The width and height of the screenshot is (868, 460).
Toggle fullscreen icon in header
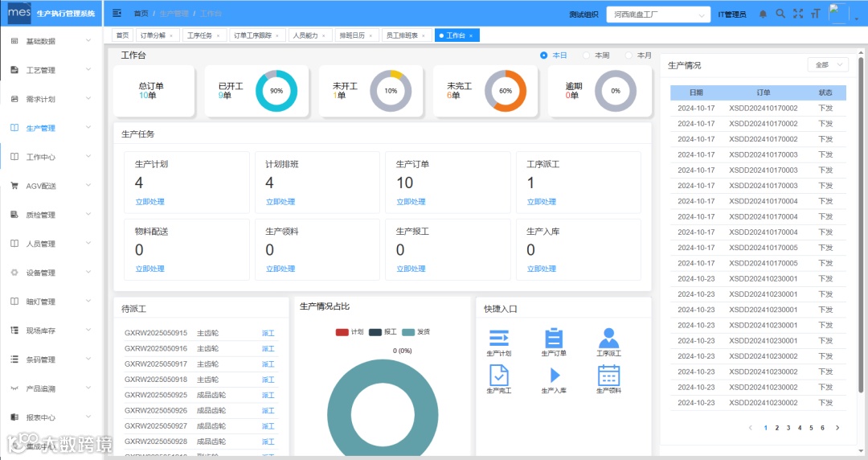click(x=798, y=14)
